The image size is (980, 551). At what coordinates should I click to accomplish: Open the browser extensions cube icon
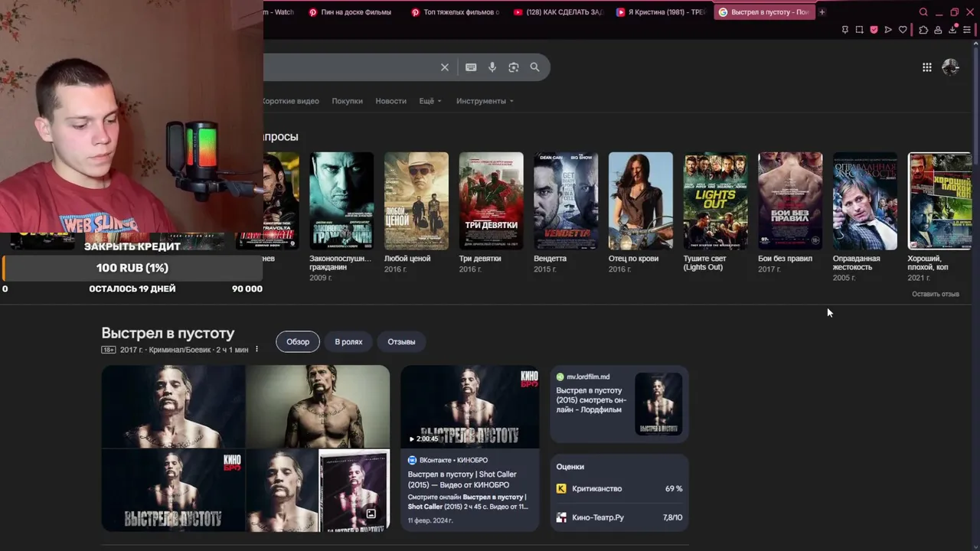click(923, 30)
